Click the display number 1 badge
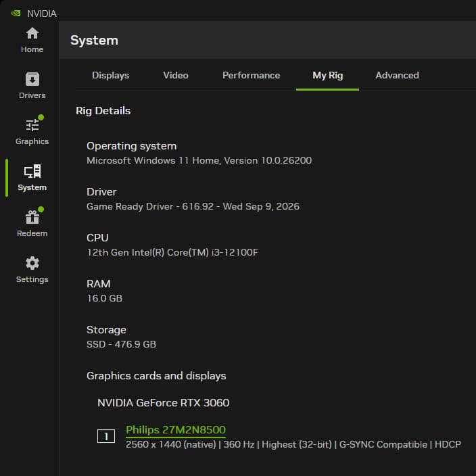This screenshot has height=476, width=476. pyautogui.click(x=106, y=436)
